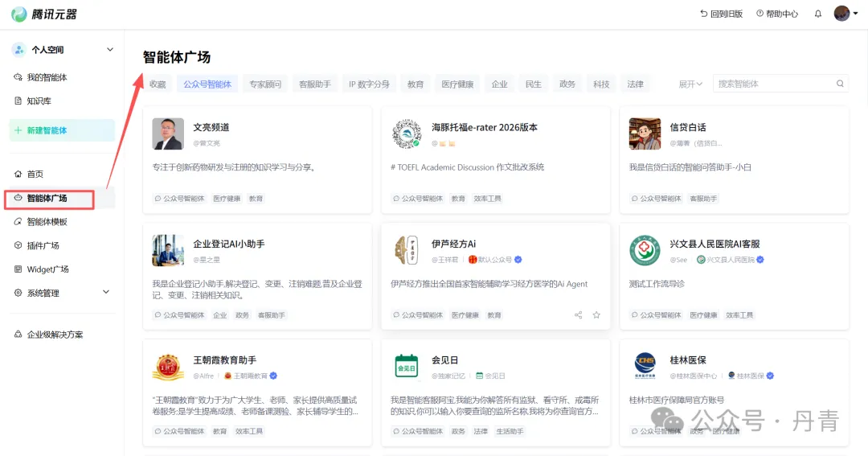The height and width of the screenshot is (456, 868).
Task: Click the search magnifier icon
Action: click(x=841, y=84)
